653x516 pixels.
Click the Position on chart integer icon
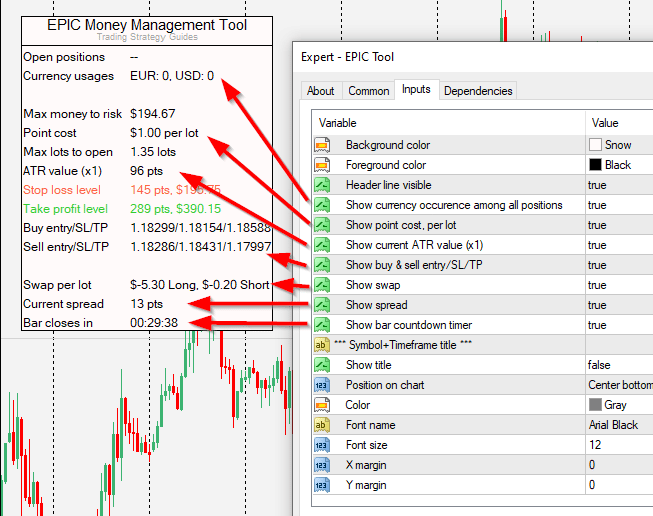tap(322, 385)
